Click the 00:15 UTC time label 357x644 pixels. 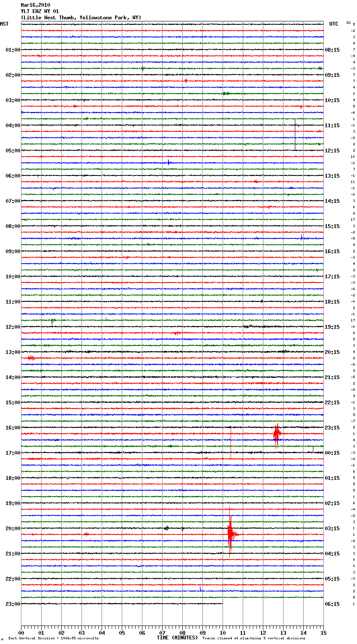[332, 453]
